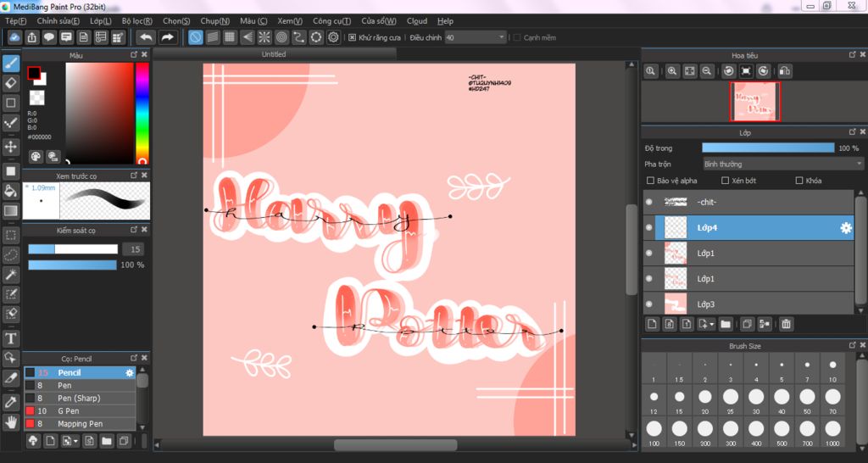868x463 pixels.
Task: Open the Chỉnh sửa menu
Action: 58,21
